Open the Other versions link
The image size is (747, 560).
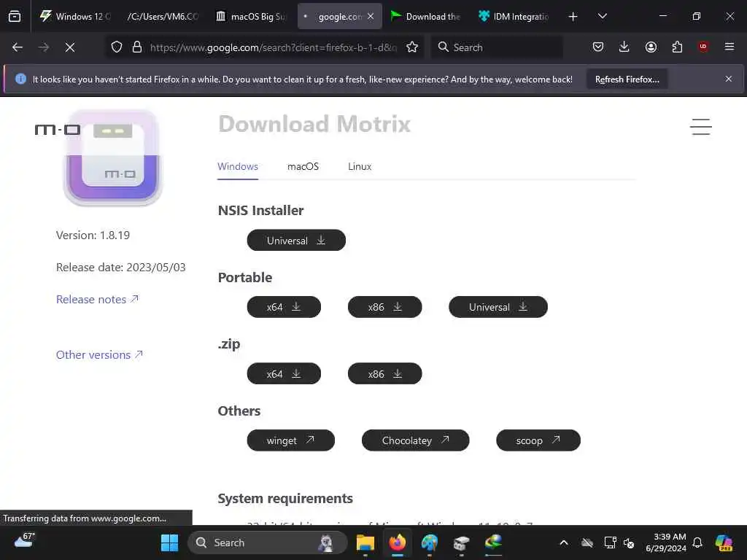[x=99, y=355]
